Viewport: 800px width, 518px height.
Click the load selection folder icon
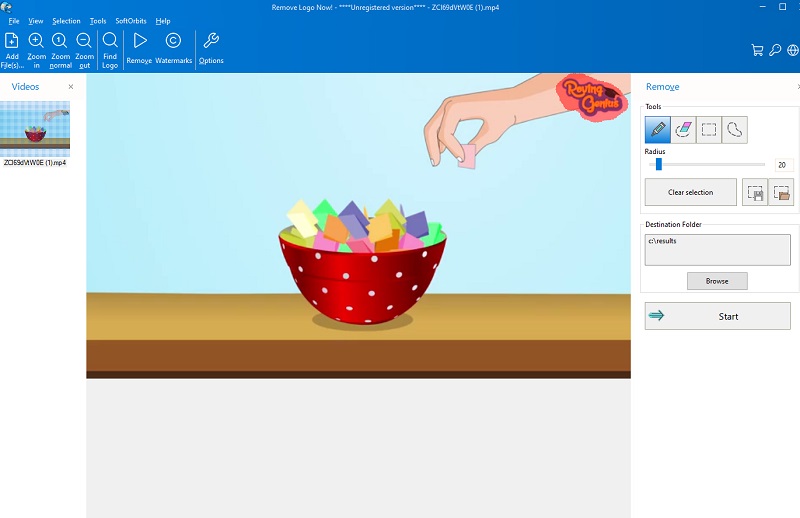(781, 192)
